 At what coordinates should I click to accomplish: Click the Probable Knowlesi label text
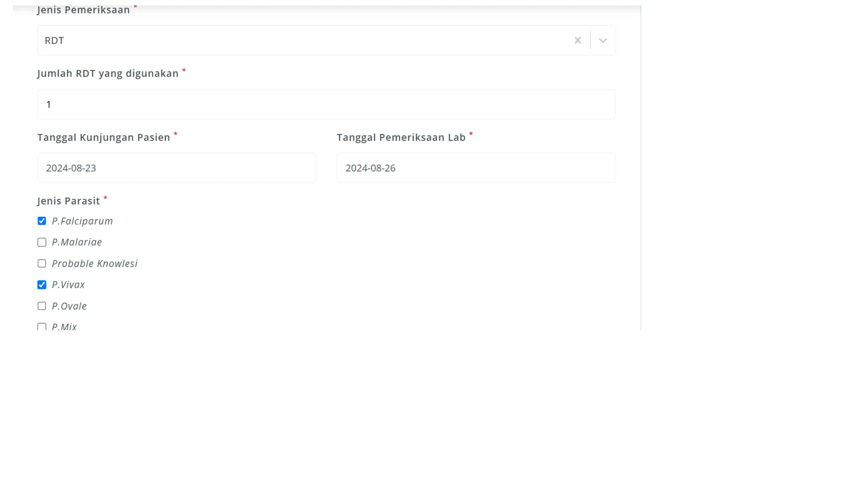[95, 263]
